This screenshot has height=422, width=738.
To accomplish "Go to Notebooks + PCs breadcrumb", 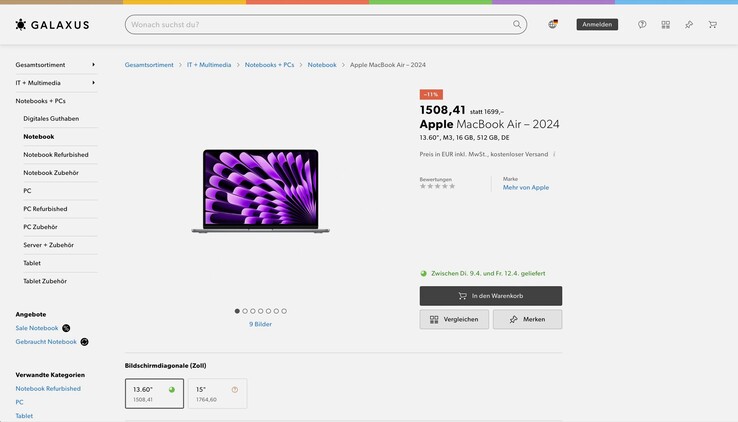I will tap(269, 65).
